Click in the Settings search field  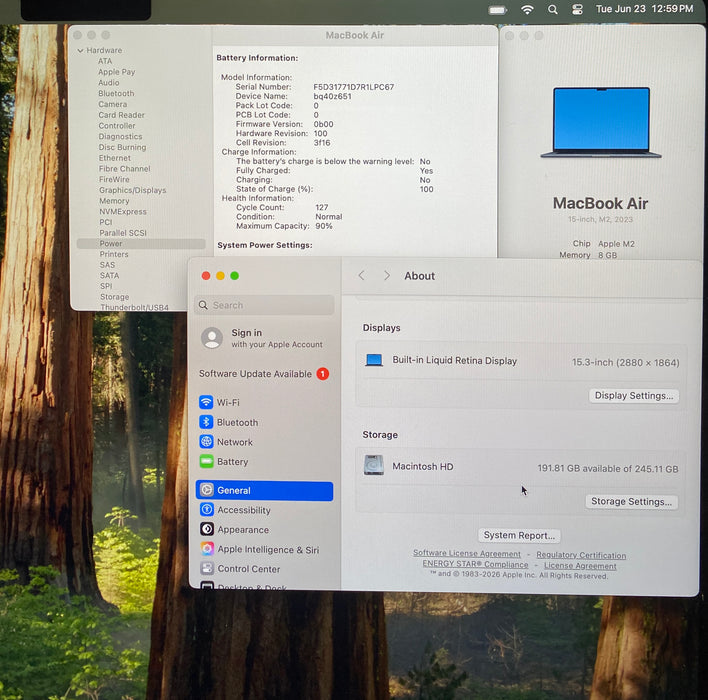(264, 305)
